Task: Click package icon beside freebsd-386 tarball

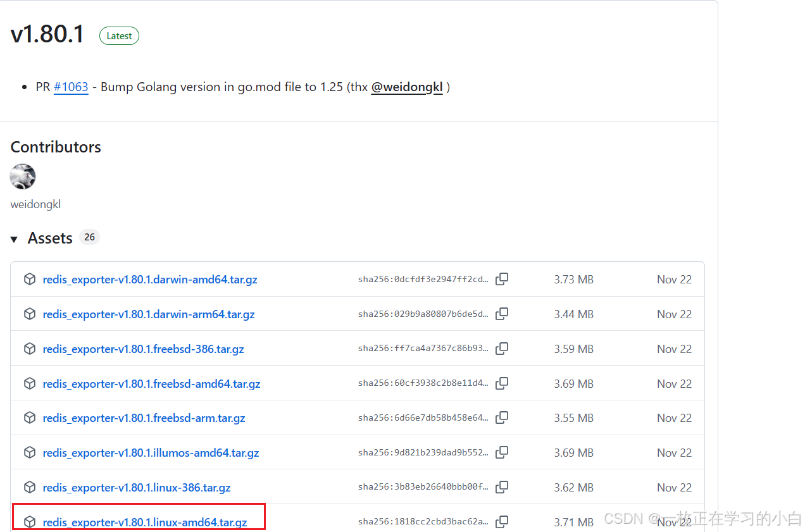Action: click(30, 349)
